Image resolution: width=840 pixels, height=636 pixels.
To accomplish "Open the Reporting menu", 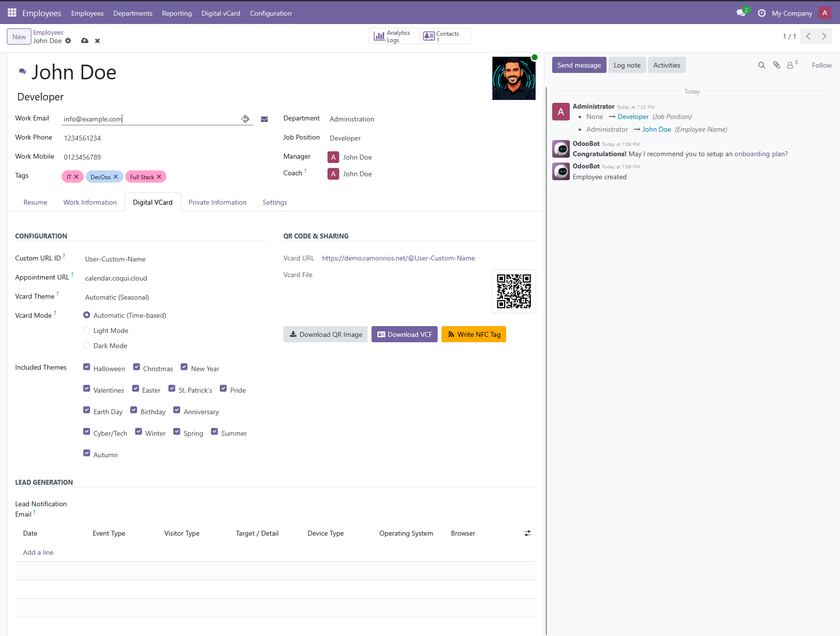I will (177, 13).
